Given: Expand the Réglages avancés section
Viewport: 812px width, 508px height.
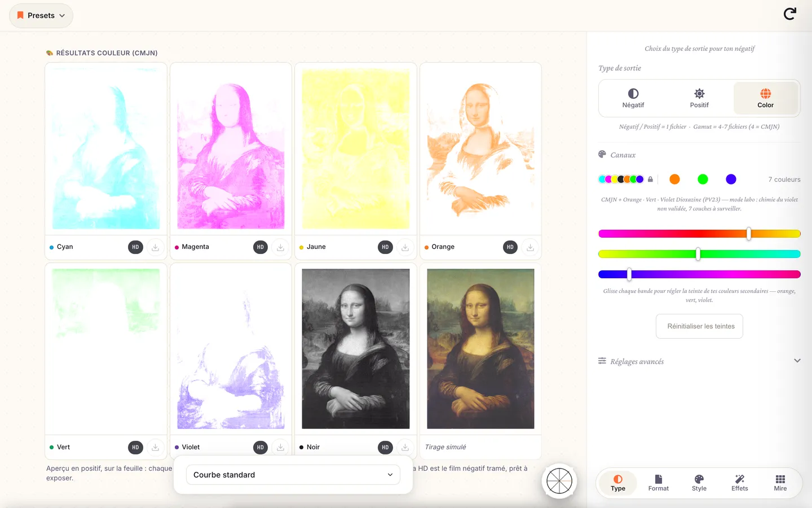Looking at the screenshot, I should pos(699,361).
